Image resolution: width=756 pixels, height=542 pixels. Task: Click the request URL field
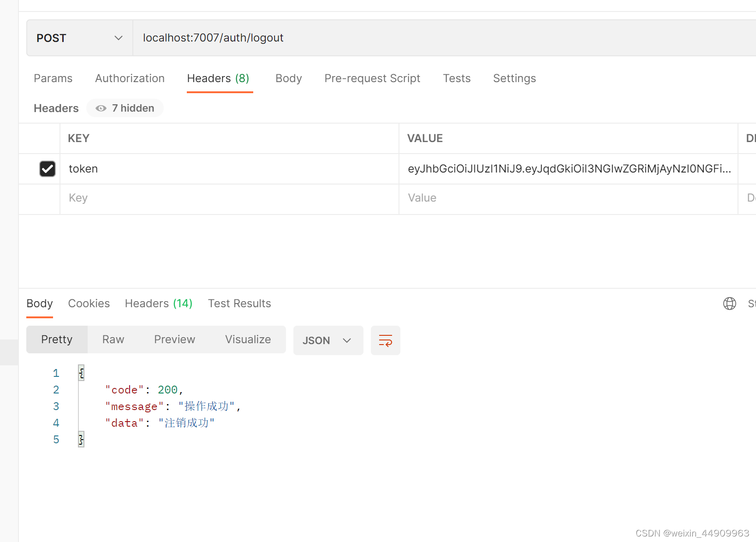[x=415, y=38]
